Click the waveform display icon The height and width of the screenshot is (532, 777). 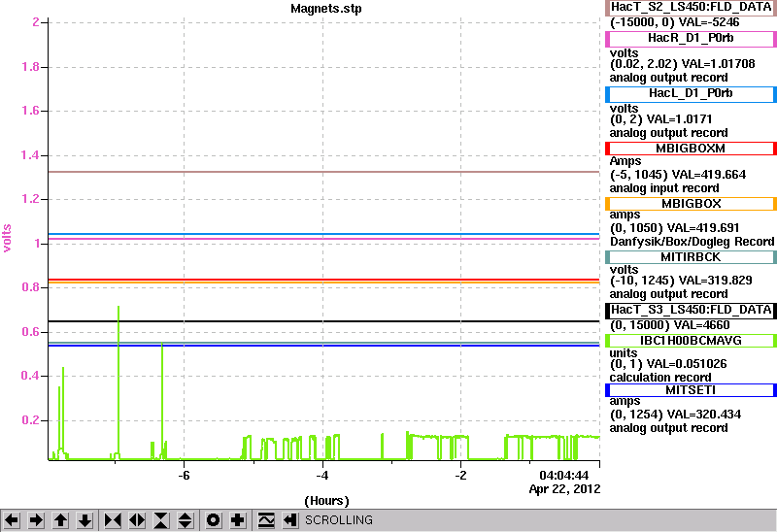click(x=266, y=520)
